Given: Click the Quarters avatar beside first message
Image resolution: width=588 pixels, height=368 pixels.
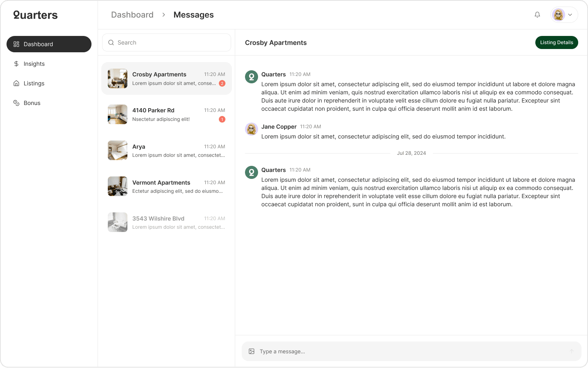Looking at the screenshot, I should point(251,77).
